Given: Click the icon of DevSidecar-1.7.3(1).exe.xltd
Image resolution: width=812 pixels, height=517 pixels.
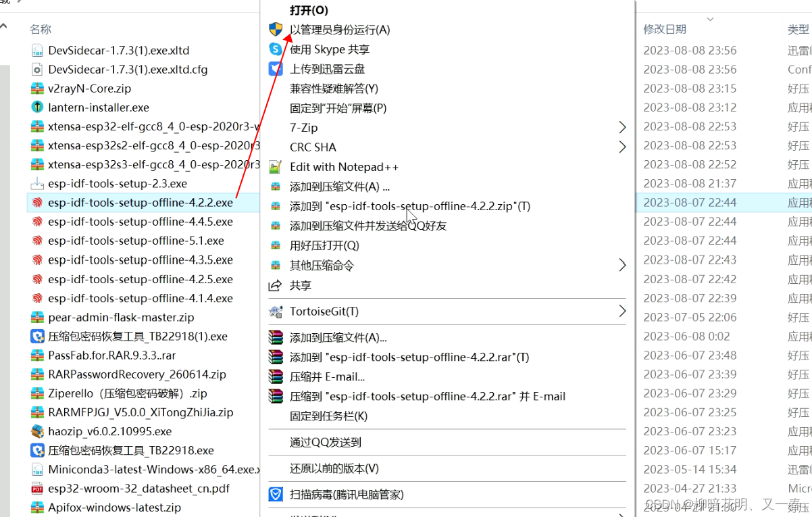Looking at the screenshot, I should click(x=37, y=50).
